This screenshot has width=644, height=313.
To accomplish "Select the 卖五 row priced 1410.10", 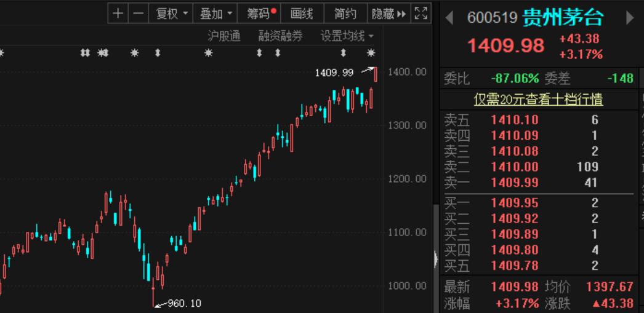I will tap(539, 120).
